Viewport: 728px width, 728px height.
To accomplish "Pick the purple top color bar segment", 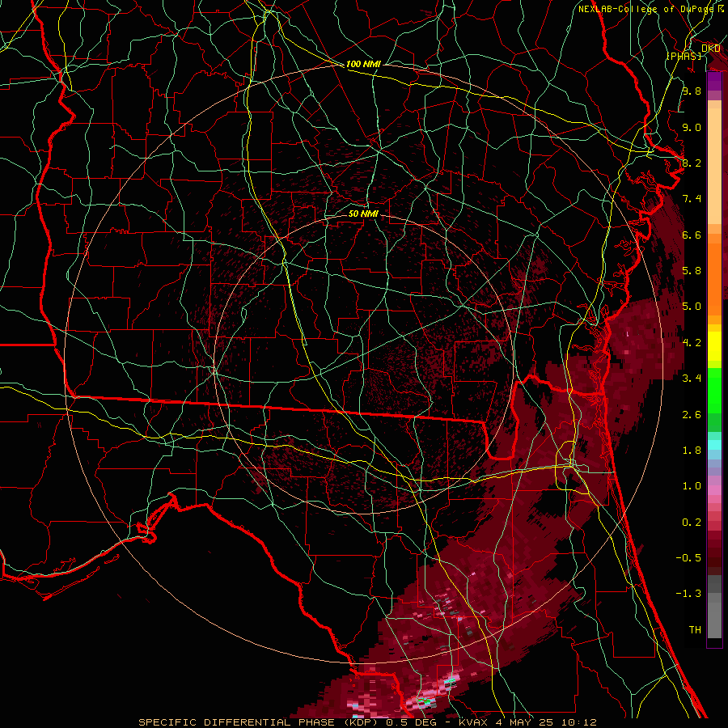I will 714,82.
